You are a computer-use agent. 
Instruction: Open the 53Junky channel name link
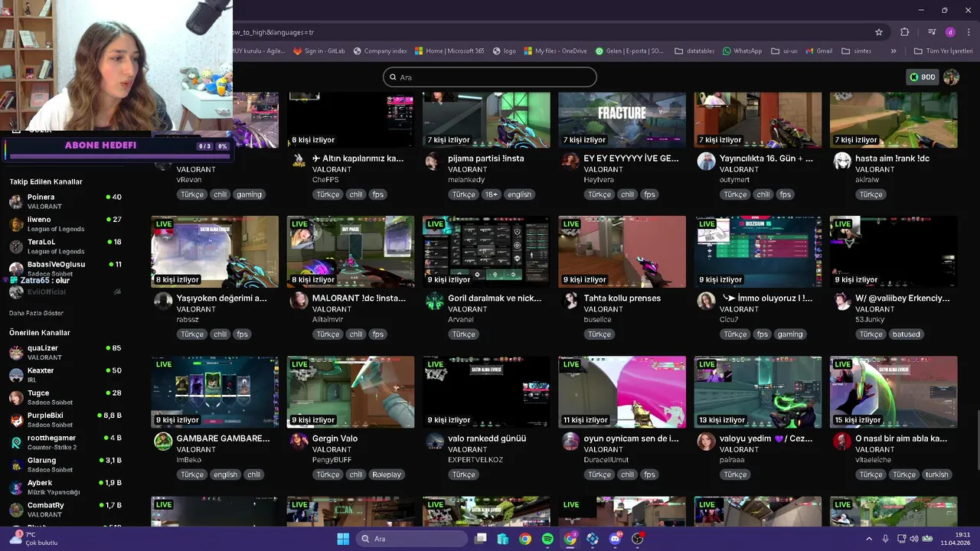pos(870,319)
